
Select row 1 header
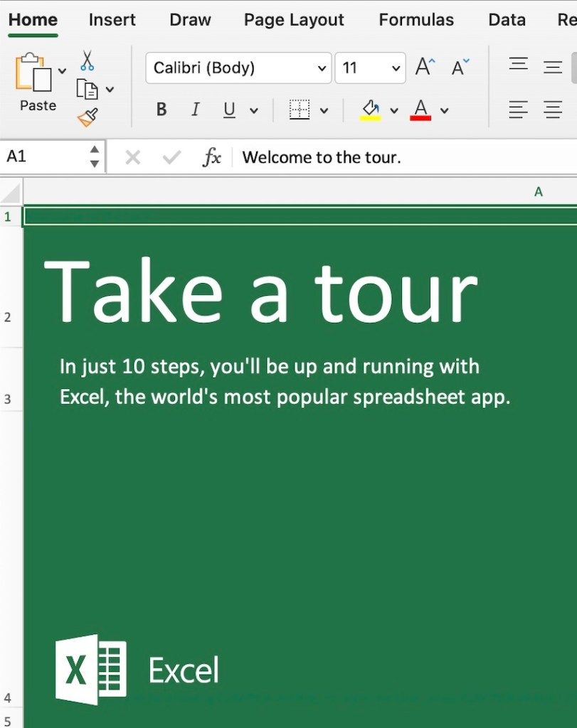[x=11, y=216]
